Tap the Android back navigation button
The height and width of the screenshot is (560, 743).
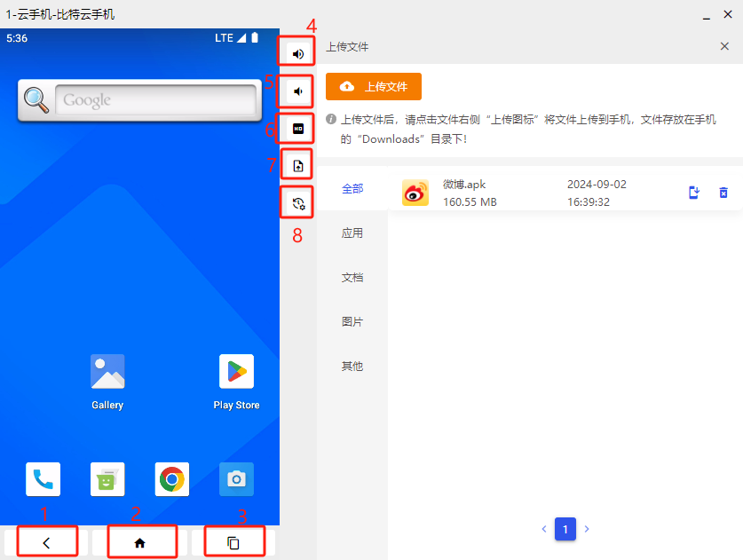[46, 542]
